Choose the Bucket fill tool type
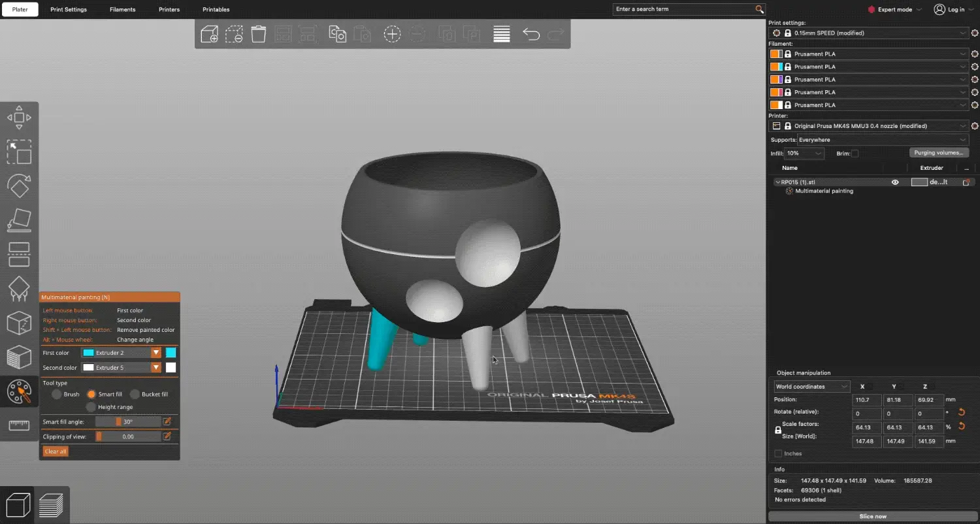Image resolution: width=980 pixels, height=524 pixels. click(135, 395)
